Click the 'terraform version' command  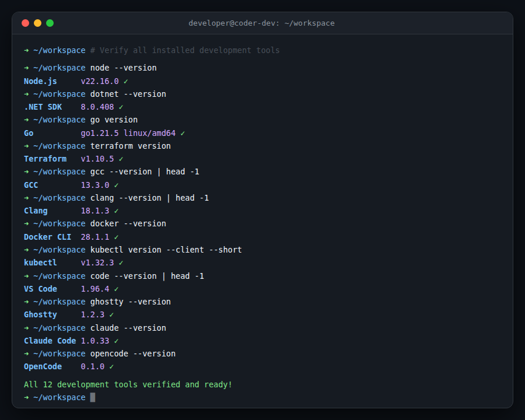click(x=131, y=146)
